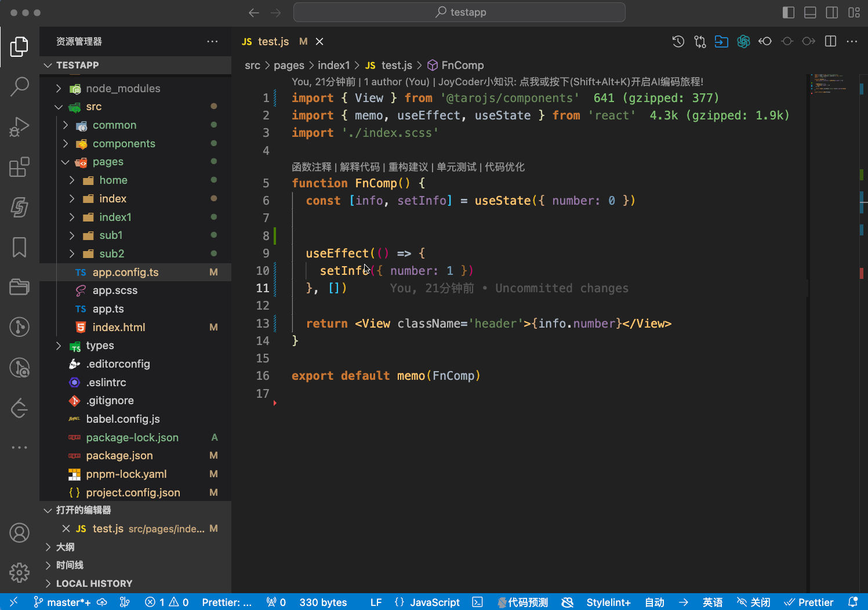Screen dimensions: 868x610
Task: Open the Project Manager folders icon
Action: [19, 287]
